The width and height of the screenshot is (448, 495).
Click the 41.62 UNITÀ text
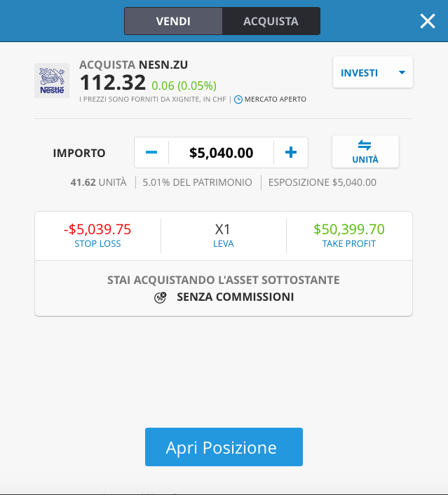(98, 182)
